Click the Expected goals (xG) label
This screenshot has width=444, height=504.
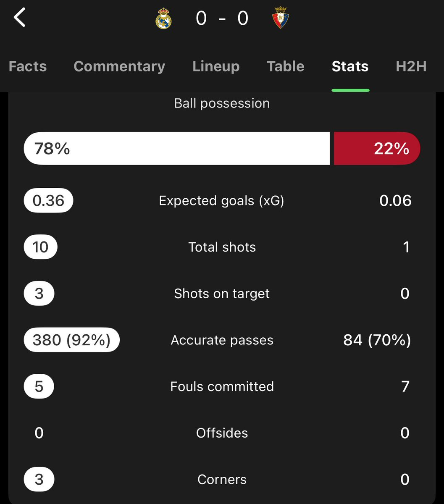222,201
